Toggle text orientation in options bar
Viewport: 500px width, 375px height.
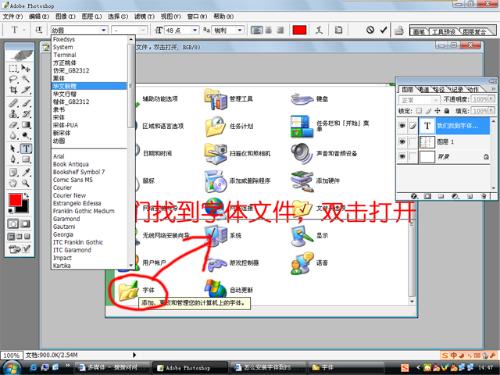39,30
